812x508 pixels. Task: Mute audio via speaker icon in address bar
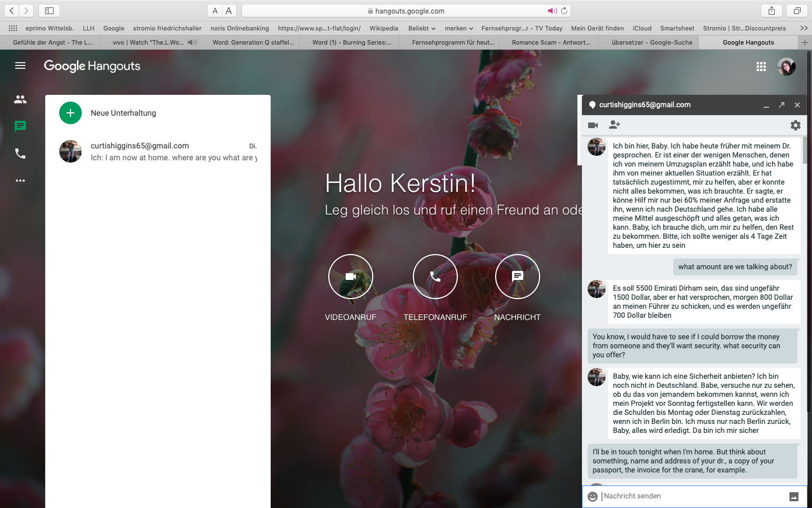[552, 11]
